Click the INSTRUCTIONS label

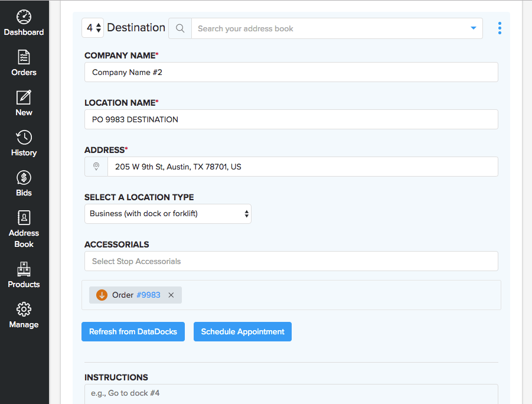[116, 377]
